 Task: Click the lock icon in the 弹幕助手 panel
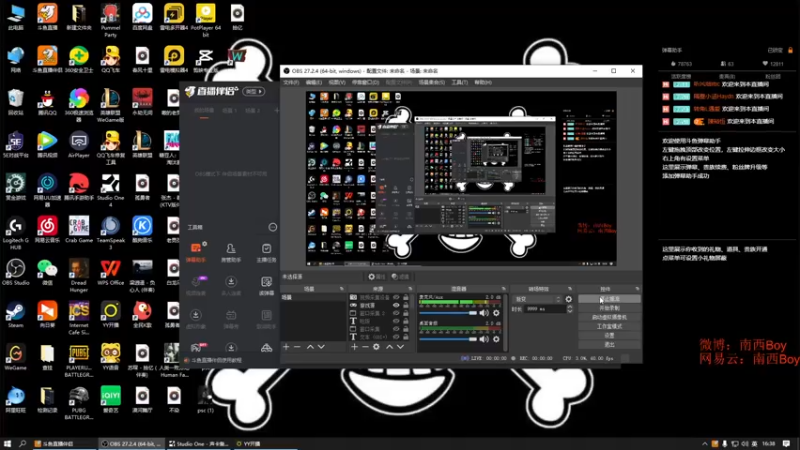(790, 50)
